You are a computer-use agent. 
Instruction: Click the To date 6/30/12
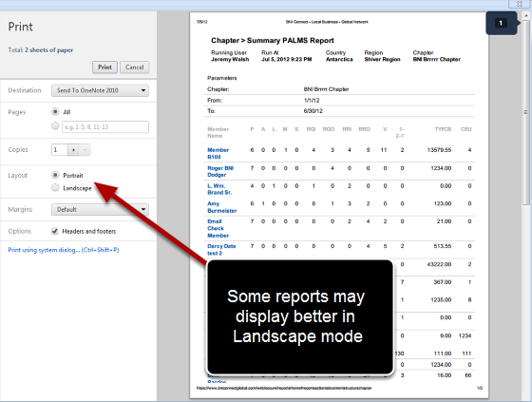point(313,111)
